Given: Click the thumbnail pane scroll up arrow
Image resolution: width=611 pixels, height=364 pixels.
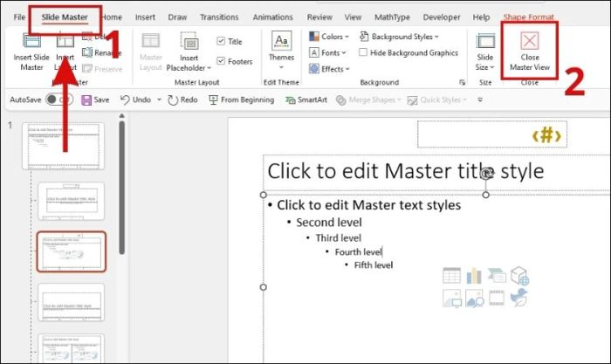Looking at the screenshot, I should point(122,116).
